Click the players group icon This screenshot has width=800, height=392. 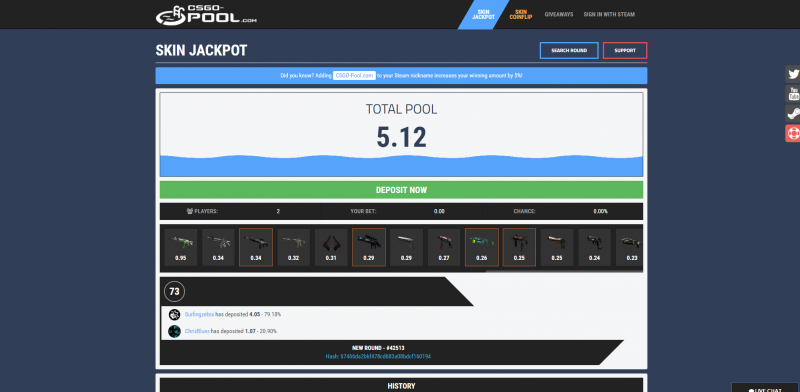click(x=190, y=211)
